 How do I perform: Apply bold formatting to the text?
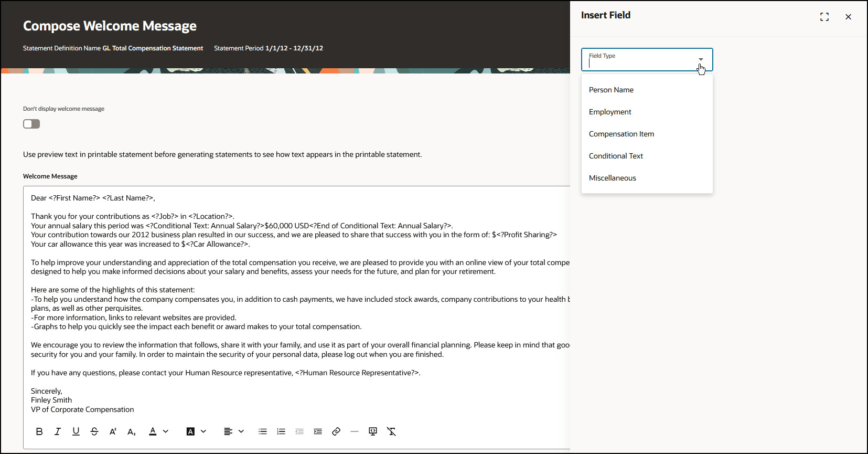[39, 431]
